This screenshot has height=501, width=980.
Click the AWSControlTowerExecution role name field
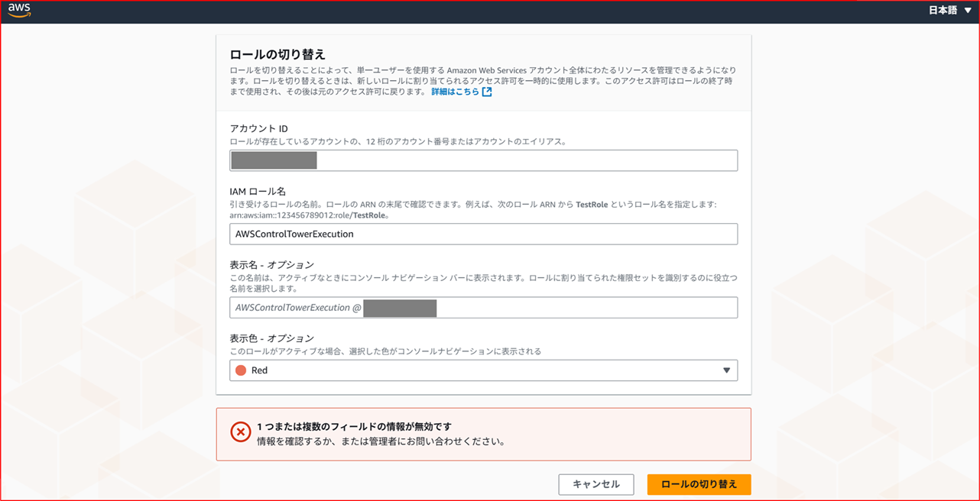483,234
